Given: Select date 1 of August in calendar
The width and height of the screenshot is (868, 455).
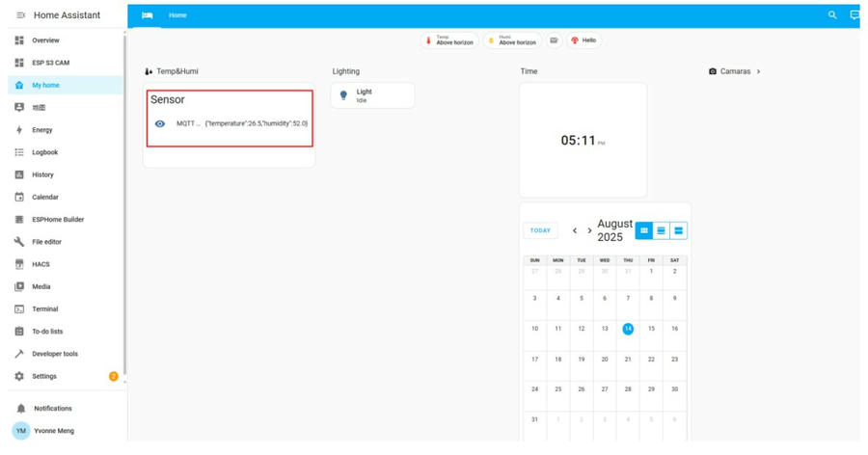Looking at the screenshot, I should [x=651, y=271].
